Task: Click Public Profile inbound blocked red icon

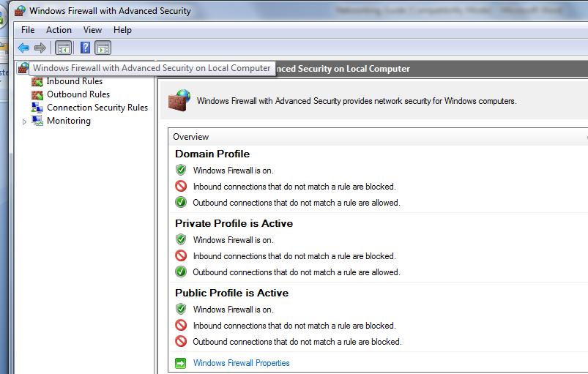Action: click(x=181, y=325)
